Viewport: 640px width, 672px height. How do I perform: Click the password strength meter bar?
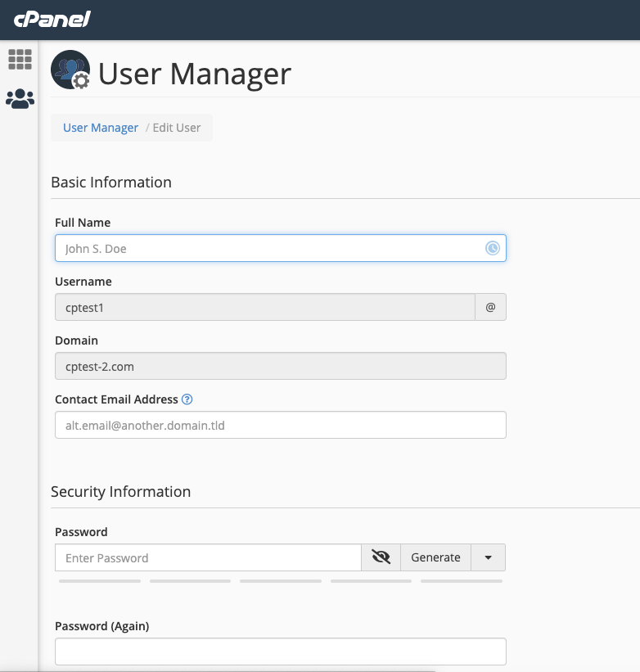tap(281, 581)
